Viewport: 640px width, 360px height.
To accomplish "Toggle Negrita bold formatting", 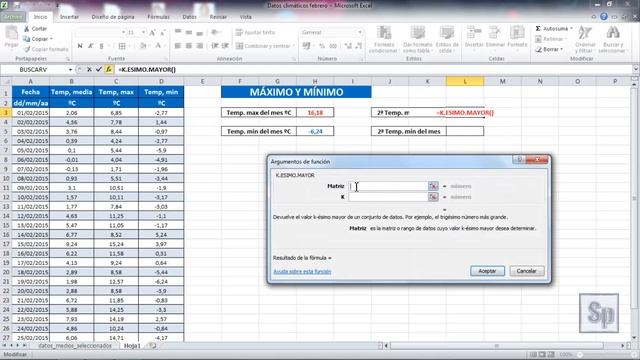I will 80,46.
